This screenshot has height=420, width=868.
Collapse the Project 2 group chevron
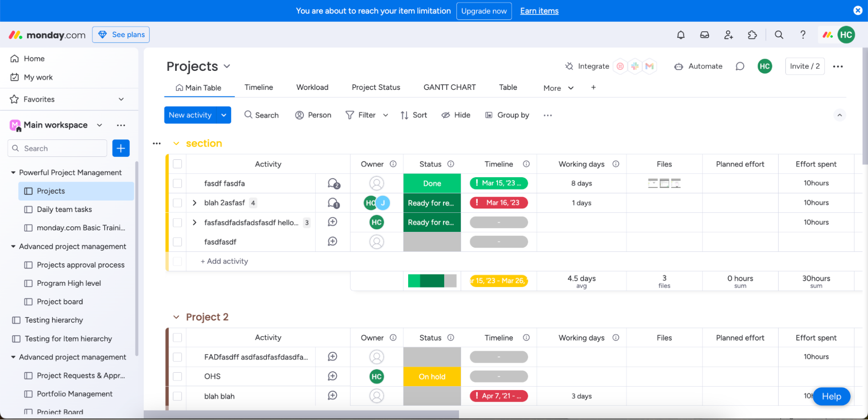tap(176, 317)
